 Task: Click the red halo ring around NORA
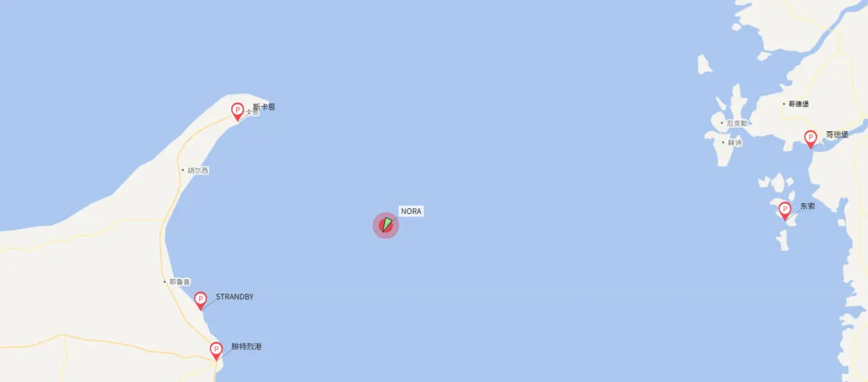point(386,225)
